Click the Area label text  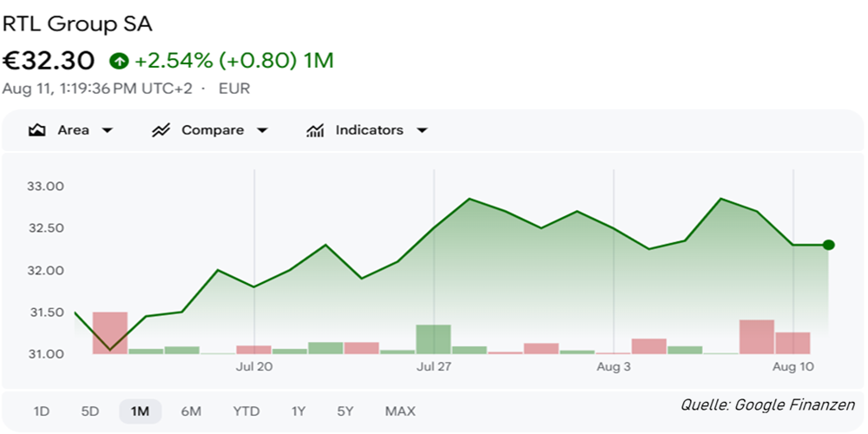(73, 131)
